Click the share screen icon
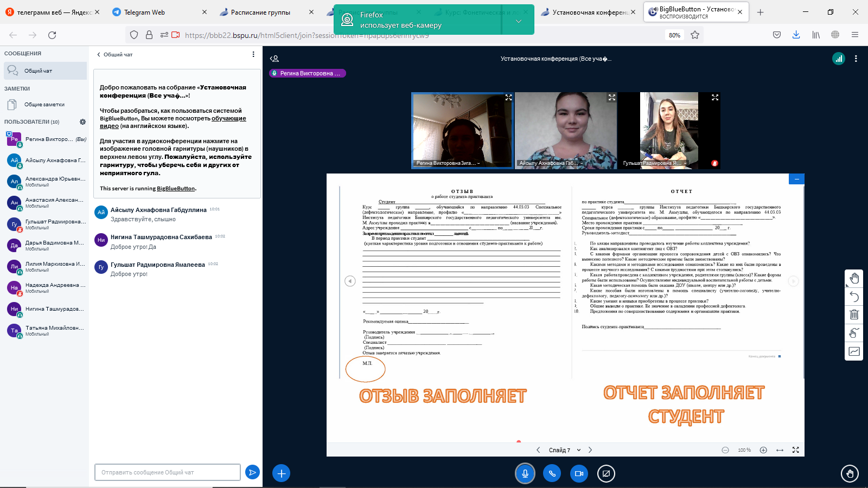Screen dimensions: 868x488 [x=606, y=473]
